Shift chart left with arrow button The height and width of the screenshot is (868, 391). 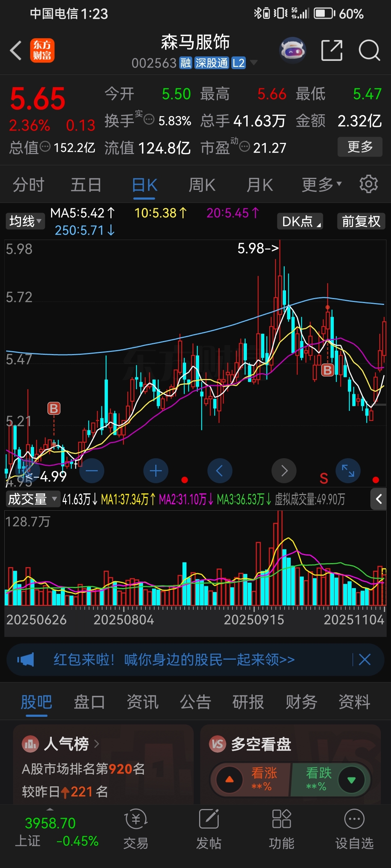(220, 471)
